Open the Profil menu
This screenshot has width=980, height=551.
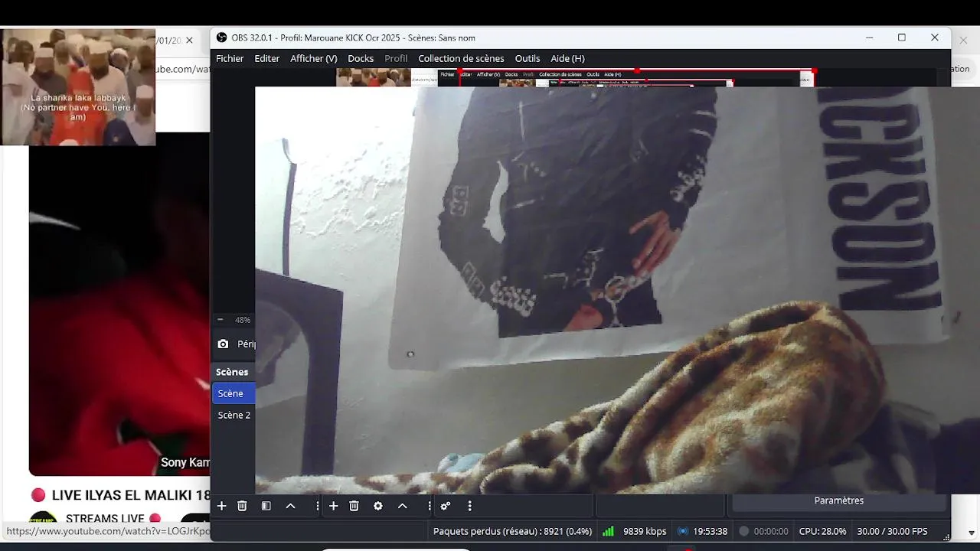[396, 58]
